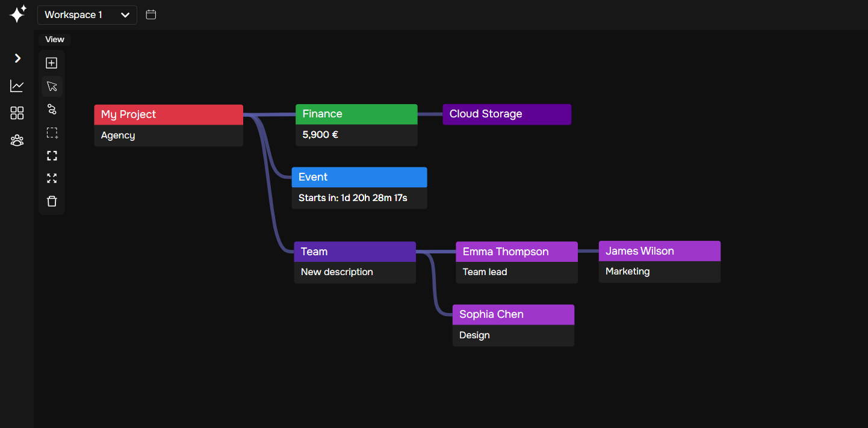Click the Event node countdown text
This screenshot has height=428, width=868.
pyautogui.click(x=353, y=198)
